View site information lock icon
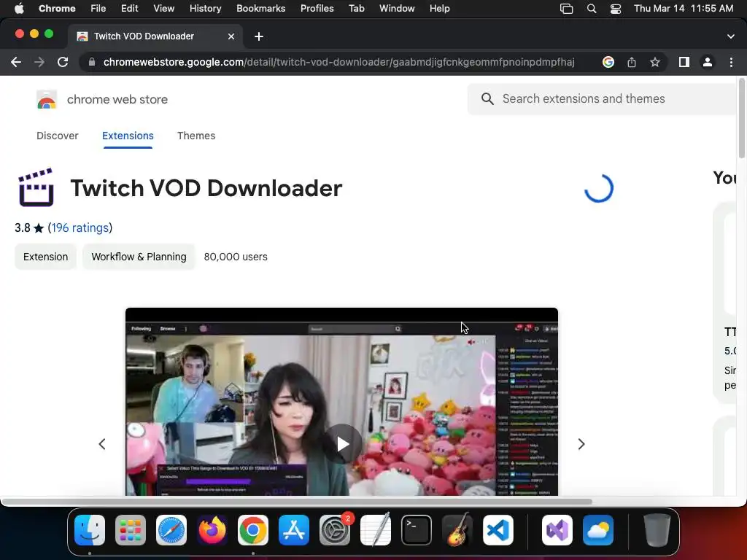Viewport: 747px width, 560px height. click(x=92, y=62)
